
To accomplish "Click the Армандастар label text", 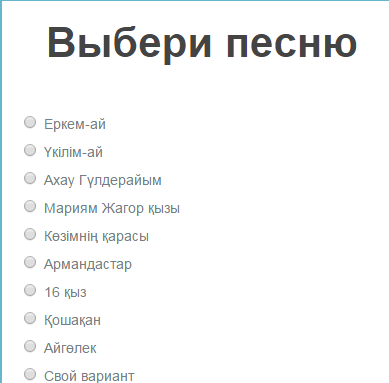I will click(88, 265).
